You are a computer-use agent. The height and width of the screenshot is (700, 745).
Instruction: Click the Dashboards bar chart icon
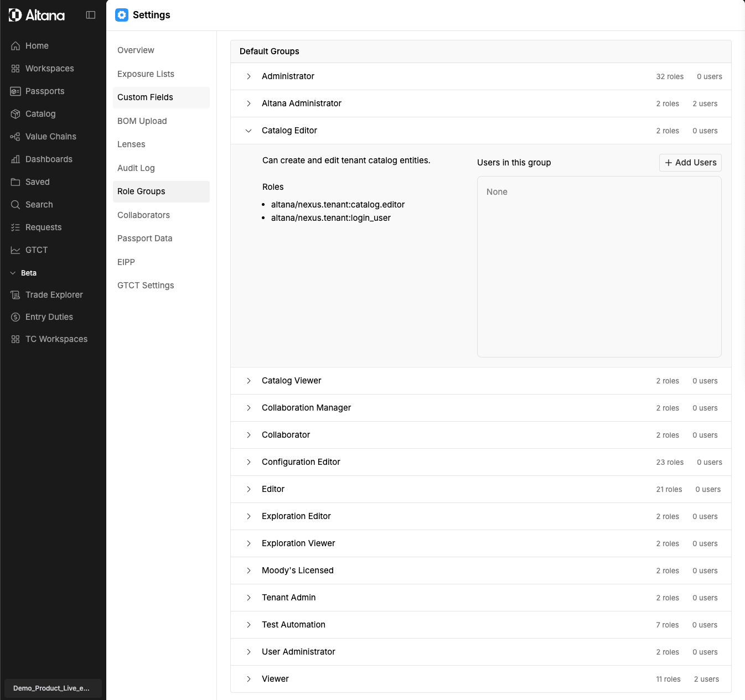point(15,159)
